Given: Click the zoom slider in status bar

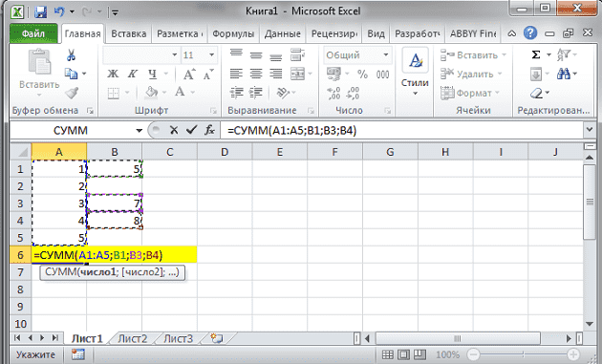Looking at the screenshot, I should 523,354.
